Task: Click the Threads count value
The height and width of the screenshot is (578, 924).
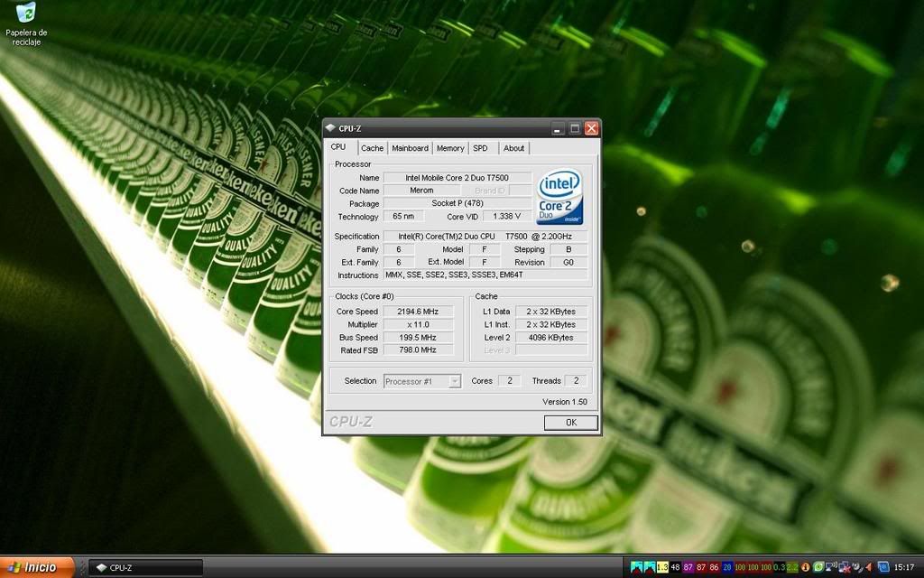Action: pos(576,381)
